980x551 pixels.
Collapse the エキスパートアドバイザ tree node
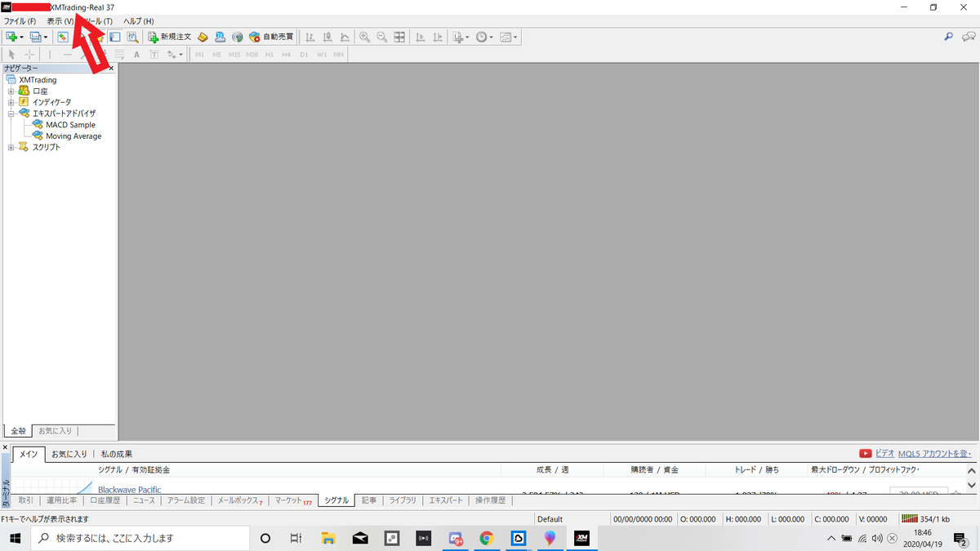click(x=11, y=113)
